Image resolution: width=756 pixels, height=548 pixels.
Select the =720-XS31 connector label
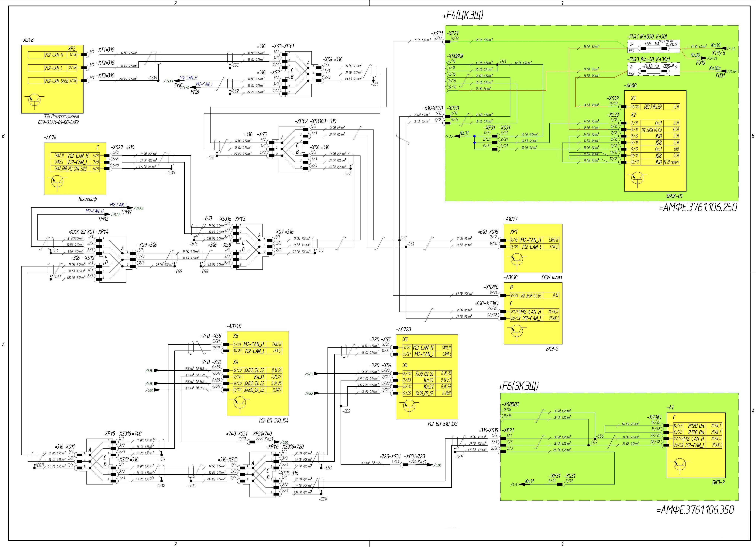point(390,456)
